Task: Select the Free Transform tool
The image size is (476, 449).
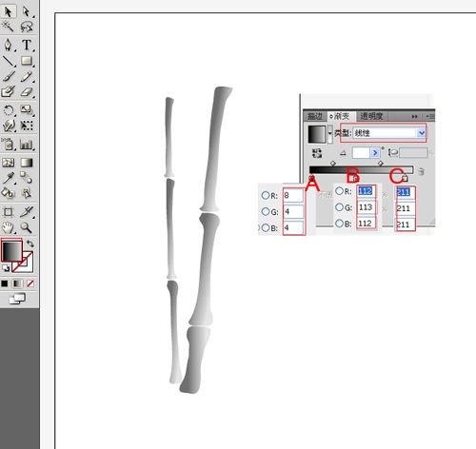Action: 27,126
